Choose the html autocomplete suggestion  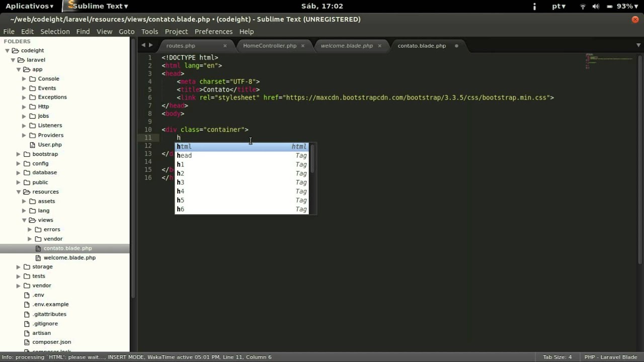242,146
